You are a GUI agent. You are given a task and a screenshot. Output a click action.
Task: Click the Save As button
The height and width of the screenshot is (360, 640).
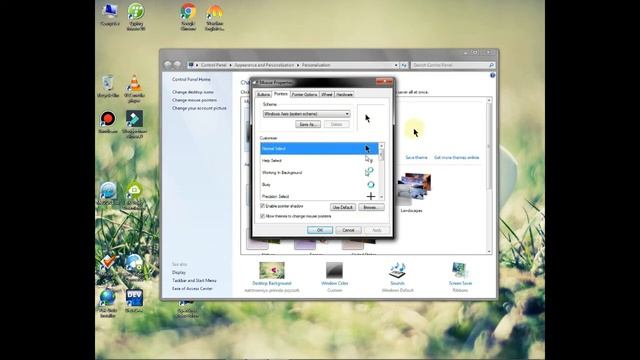pyautogui.click(x=308, y=124)
